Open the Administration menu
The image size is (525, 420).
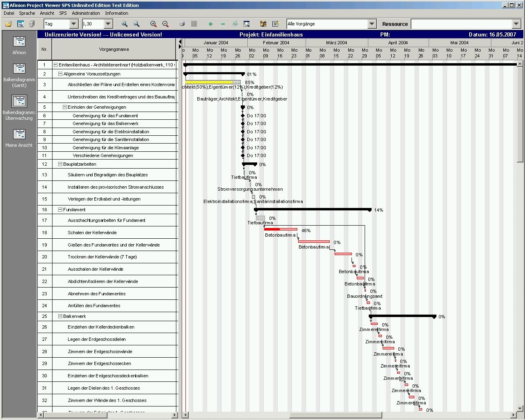[86, 13]
